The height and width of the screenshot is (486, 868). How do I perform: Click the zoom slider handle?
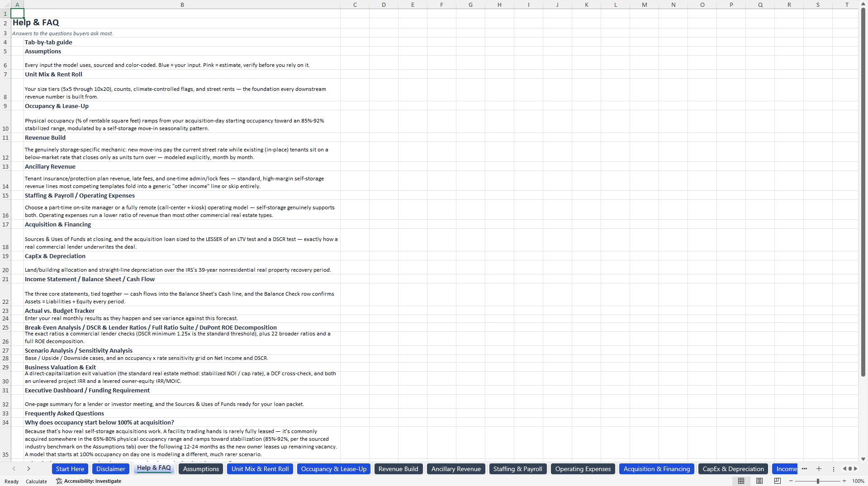[x=818, y=481]
